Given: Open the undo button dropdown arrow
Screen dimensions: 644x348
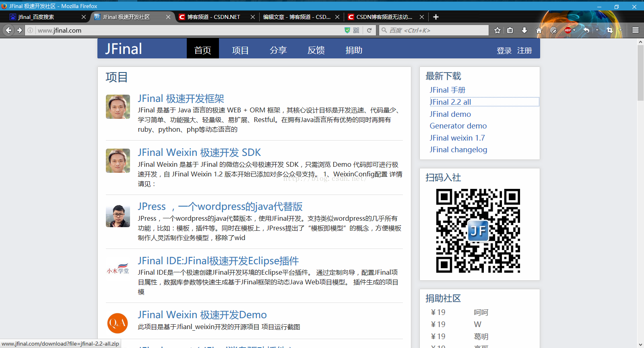Looking at the screenshot, I should pos(597,30).
